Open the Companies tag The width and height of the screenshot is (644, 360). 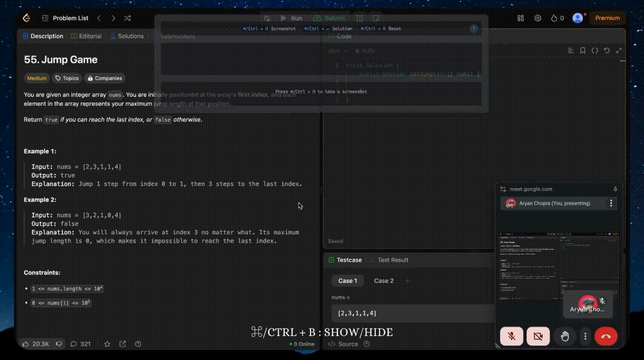pos(105,78)
